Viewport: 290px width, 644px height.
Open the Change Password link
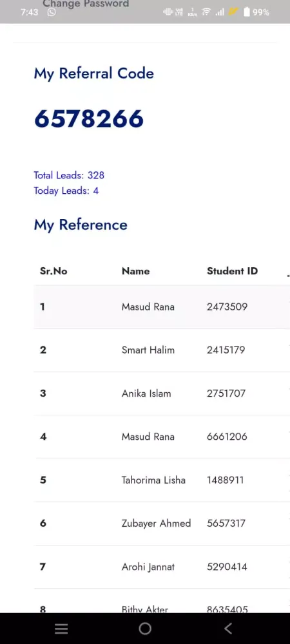(86, 4)
